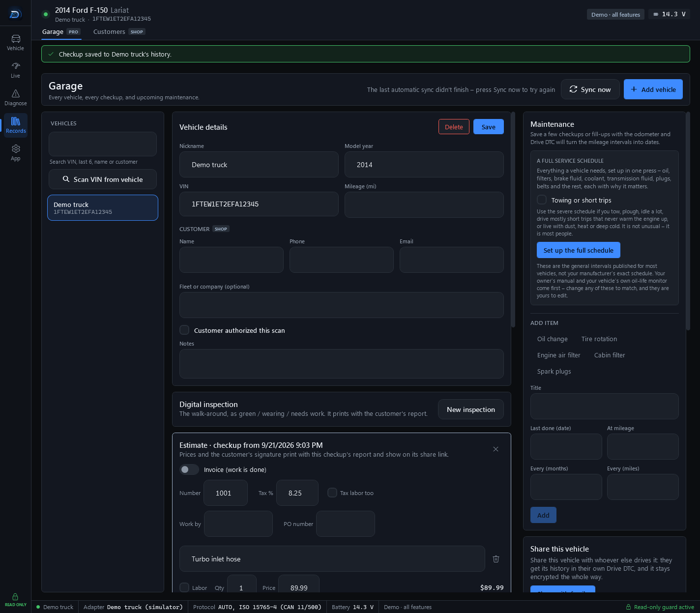Click the vehicle search field

[103, 144]
